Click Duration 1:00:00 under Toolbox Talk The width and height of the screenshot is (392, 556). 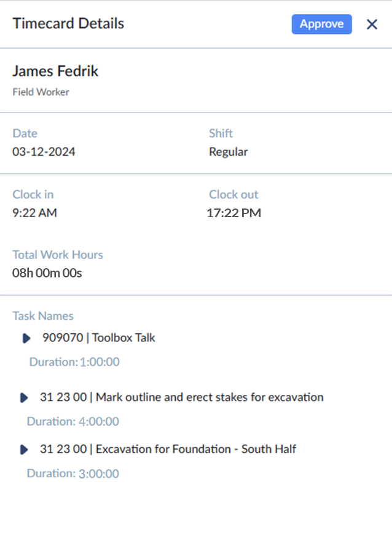coord(74,362)
